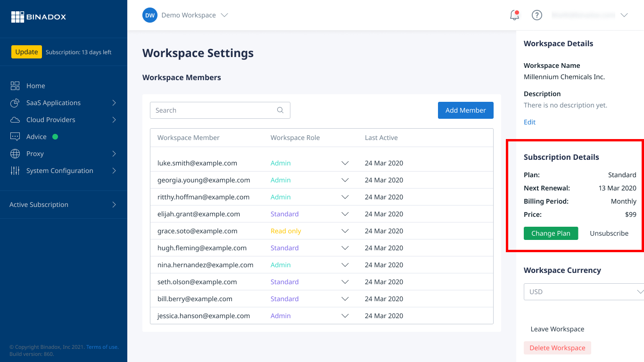Click jessica.hanson@example.com in the table

pos(204,316)
